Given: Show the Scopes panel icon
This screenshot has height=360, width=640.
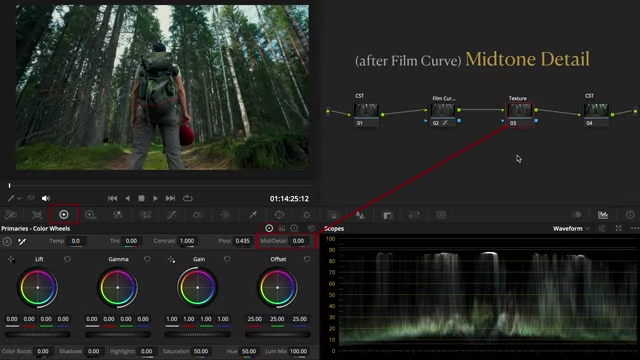Looking at the screenshot, I should [x=603, y=215].
